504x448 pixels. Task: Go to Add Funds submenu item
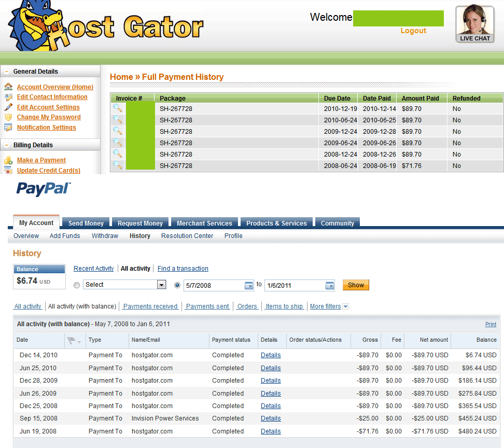point(65,236)
